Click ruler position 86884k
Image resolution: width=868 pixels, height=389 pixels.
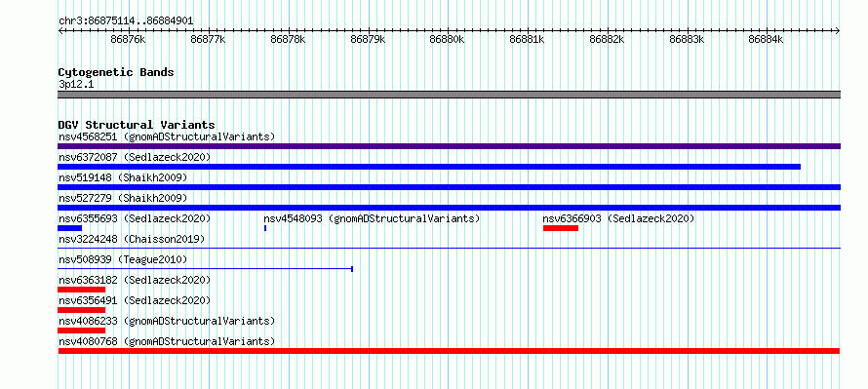coord(767,39)
